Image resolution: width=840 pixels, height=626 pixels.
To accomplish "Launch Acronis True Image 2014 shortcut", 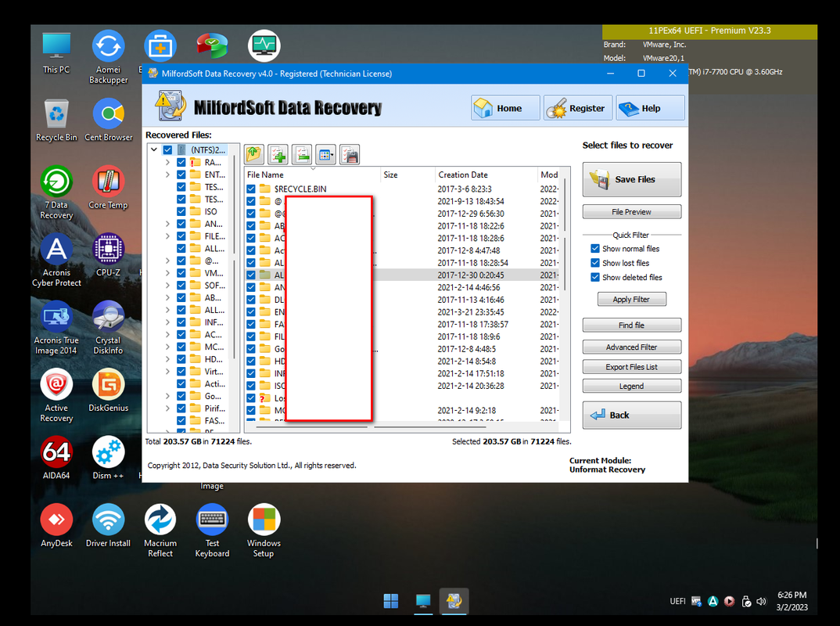I will point(56,327).
